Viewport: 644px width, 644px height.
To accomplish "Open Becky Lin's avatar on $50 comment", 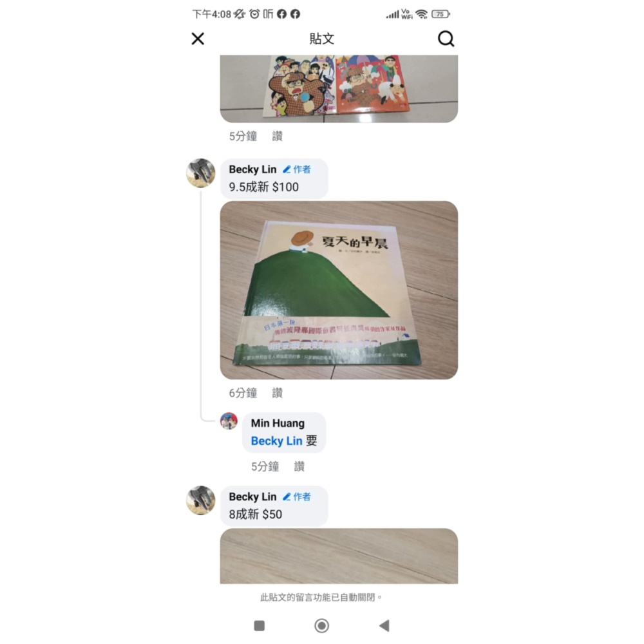I will (x=201, y=500).
